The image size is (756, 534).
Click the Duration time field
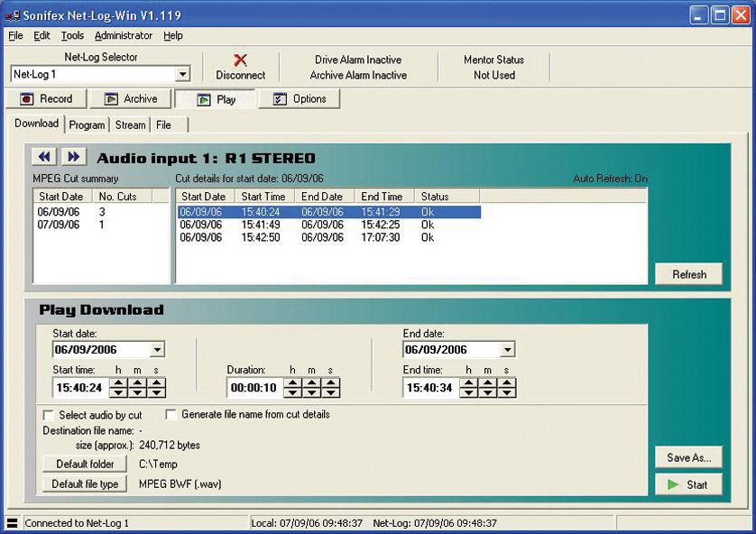click(253, 388)
